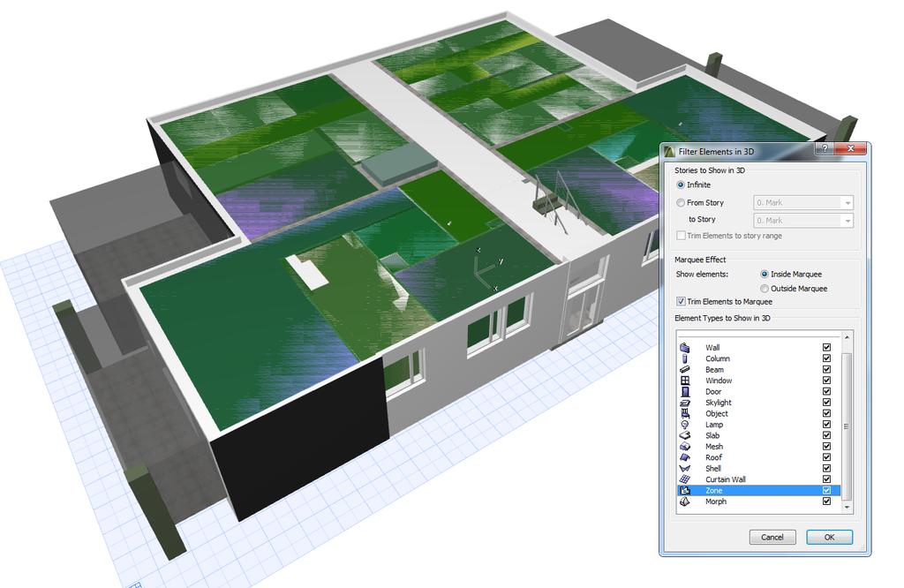Click the element list scrollbar thumb
This screenshot has height=588, width=904.
click(x=847, y=426)
